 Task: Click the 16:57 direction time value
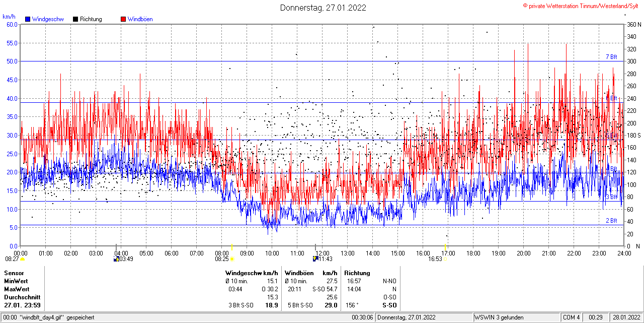[354, 281]
